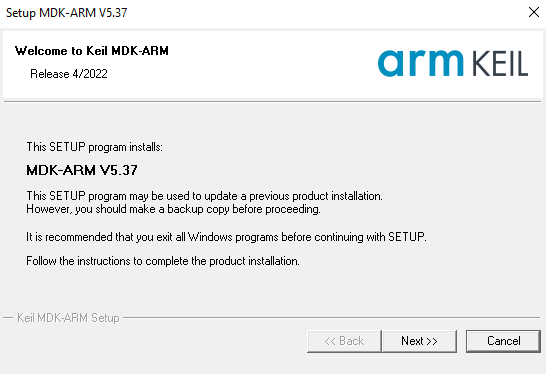Click the separator line below the header banner
This screenshot has width=546, height=374.
(273, 102)
